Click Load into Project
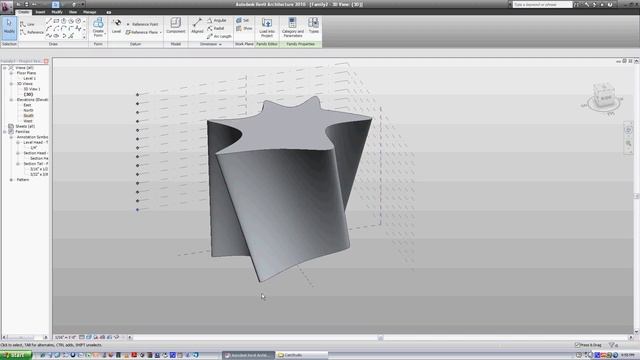This screenshot has width=640, height=360. pyautogui.click(x=267, y=27)
